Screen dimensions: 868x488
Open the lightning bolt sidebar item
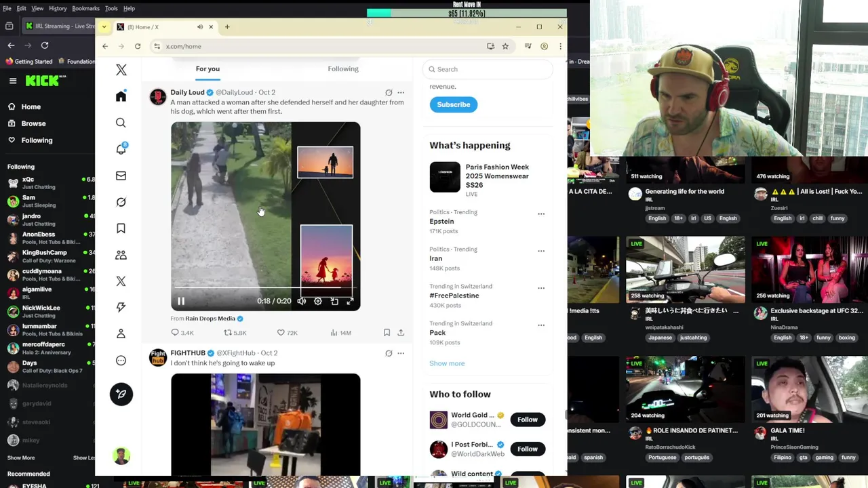(121, 307)
